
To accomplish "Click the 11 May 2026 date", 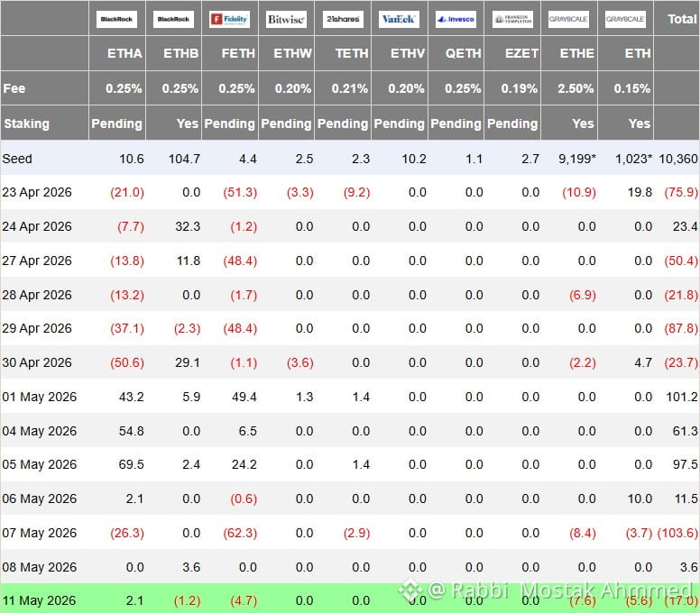I will pyautogui.click(x=39, y=601).
